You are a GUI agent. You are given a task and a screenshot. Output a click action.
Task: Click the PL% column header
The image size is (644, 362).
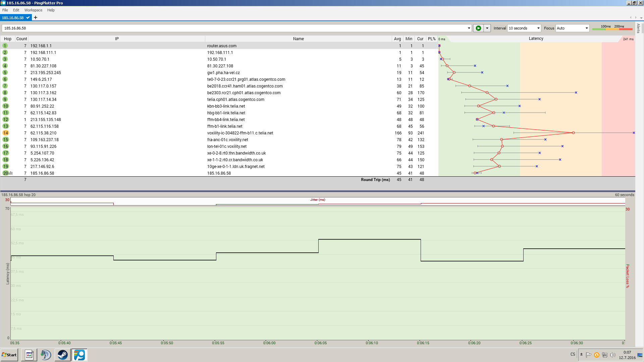(431, 39)
